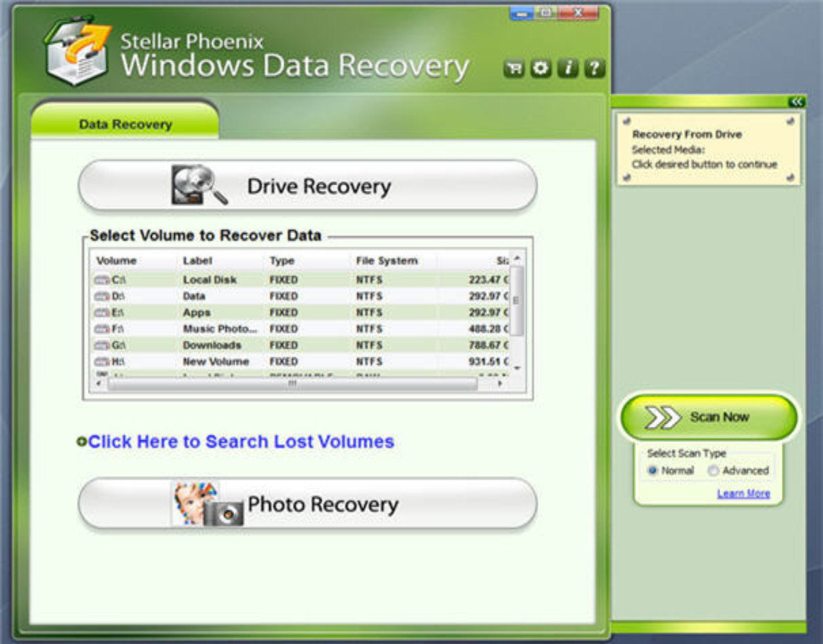Close the application window
The height and width of the screenshot is (644, 823).
(x=579, y=13)
